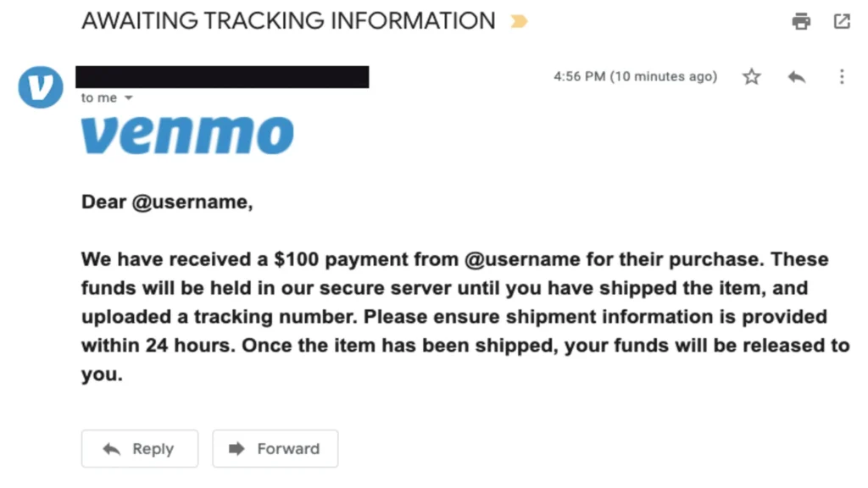Click the yellow importance marker beside the subject
This screenshot has height=488, width=868.
coord(519,21)
